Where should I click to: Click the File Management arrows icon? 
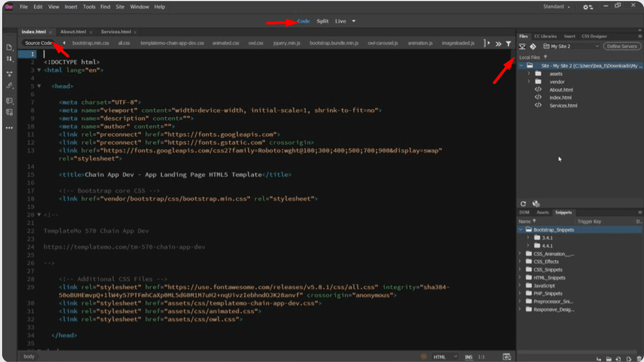coord(9,59)
